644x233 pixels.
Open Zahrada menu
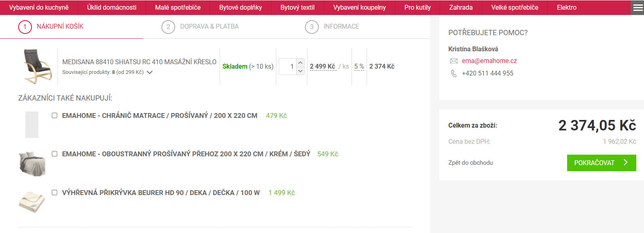[x=461, y=8]
